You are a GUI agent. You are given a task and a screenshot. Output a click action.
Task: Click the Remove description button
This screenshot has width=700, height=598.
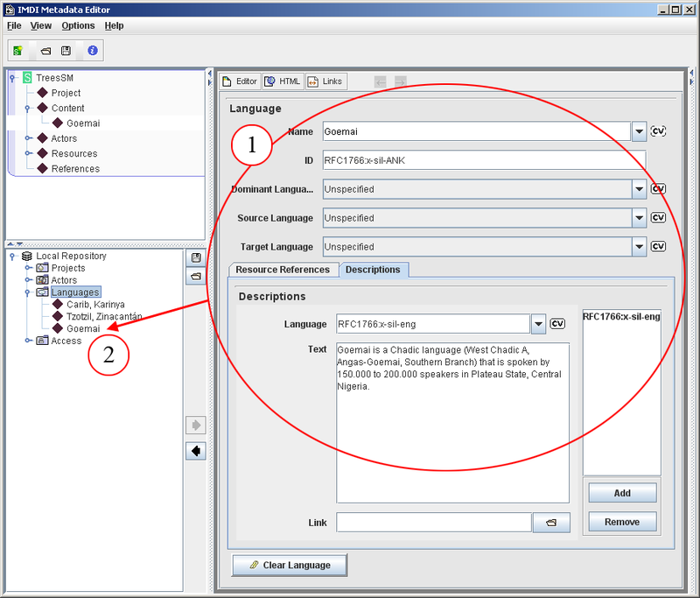[x=622, y=522]
